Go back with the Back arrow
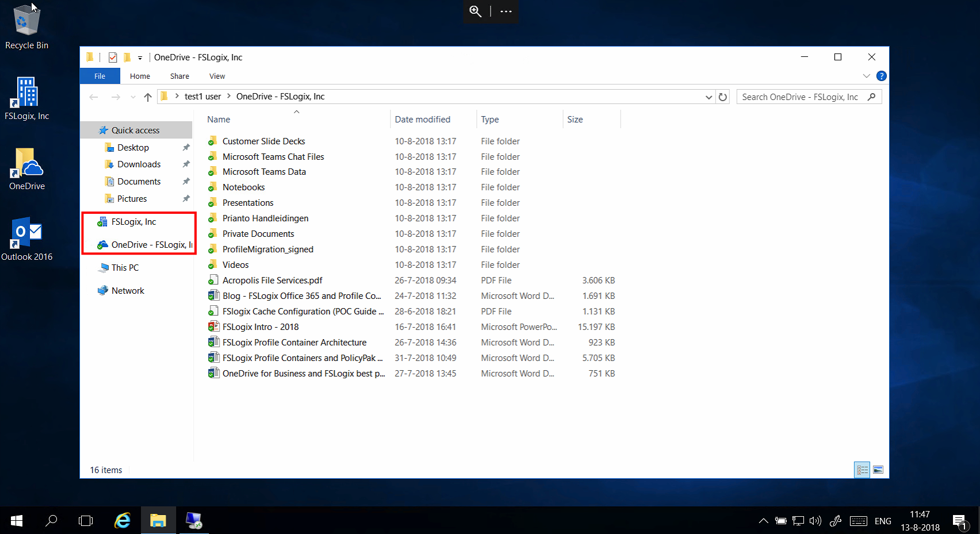The image size is (980, 534). click(x=94, y=97)
